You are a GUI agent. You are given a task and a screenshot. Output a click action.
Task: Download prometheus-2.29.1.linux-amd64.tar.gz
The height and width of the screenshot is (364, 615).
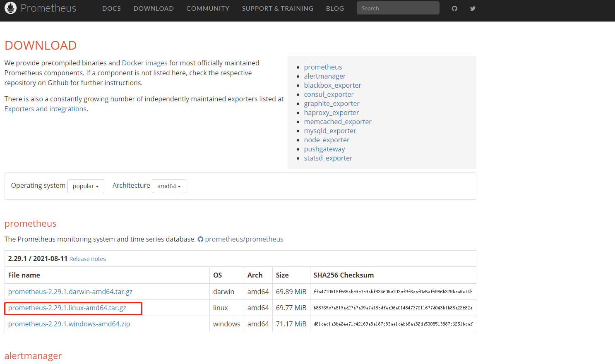67,308
